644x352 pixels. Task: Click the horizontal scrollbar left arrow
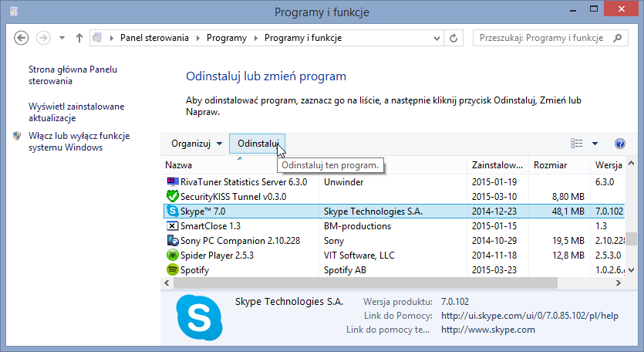point(167,283)
